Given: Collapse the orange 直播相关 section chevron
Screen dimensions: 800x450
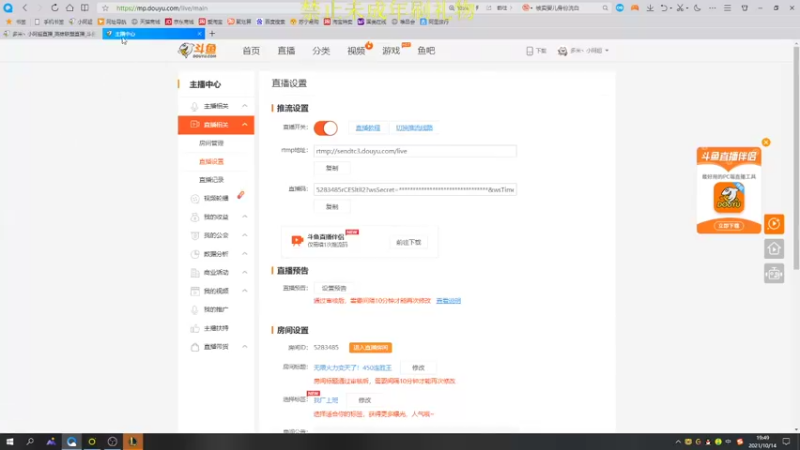Looking at the screenshot, I should coord(245,124).
